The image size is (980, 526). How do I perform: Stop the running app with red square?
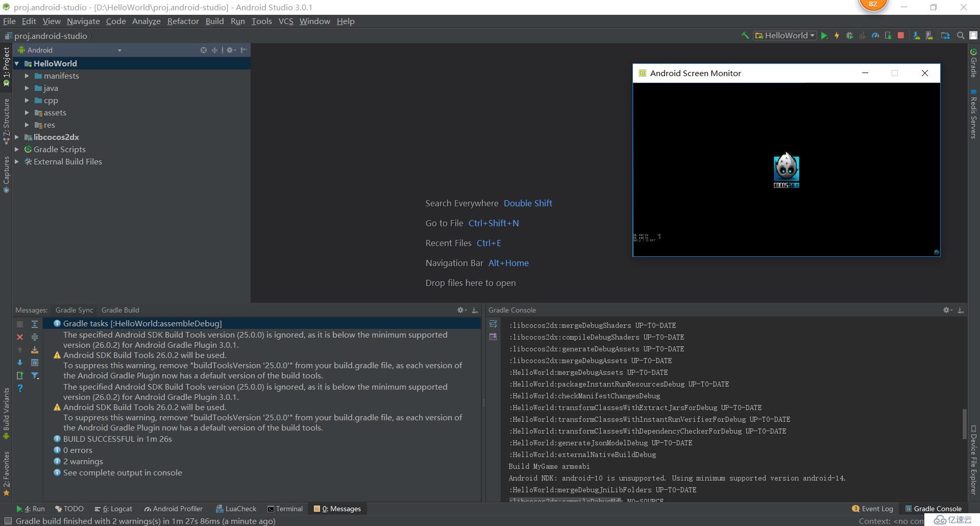[x=901, y=35]
